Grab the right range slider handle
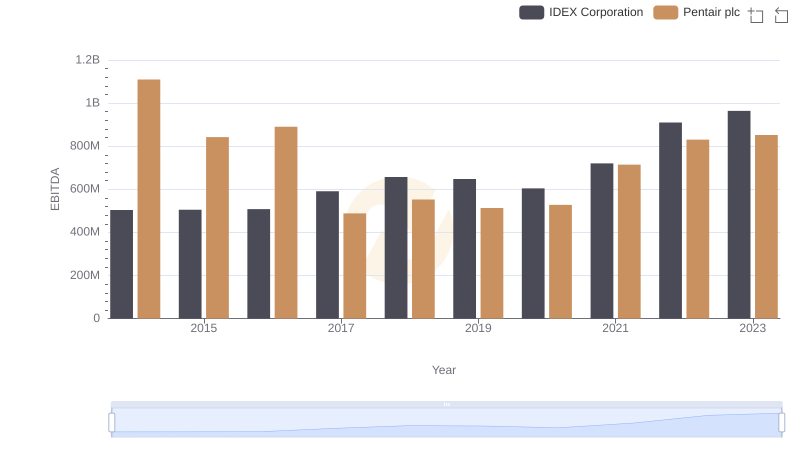The height and width of the screenshot is (461, 800). coord(783,422)
